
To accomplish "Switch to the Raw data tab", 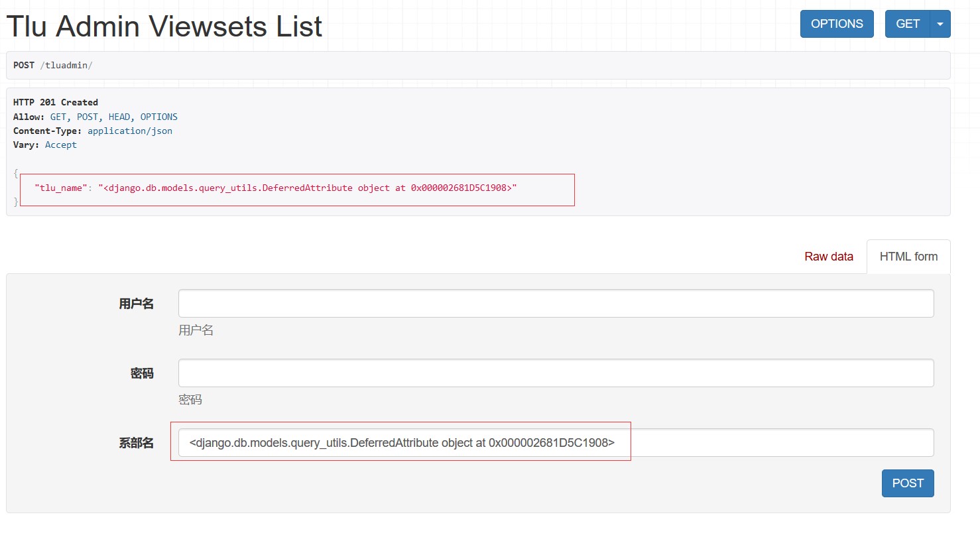I will tap(829, 257).
